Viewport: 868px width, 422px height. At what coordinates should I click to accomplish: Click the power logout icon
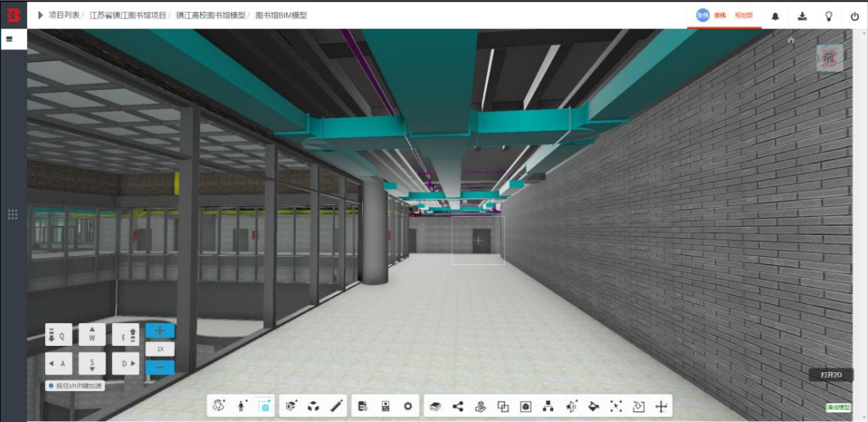point(855,16)
